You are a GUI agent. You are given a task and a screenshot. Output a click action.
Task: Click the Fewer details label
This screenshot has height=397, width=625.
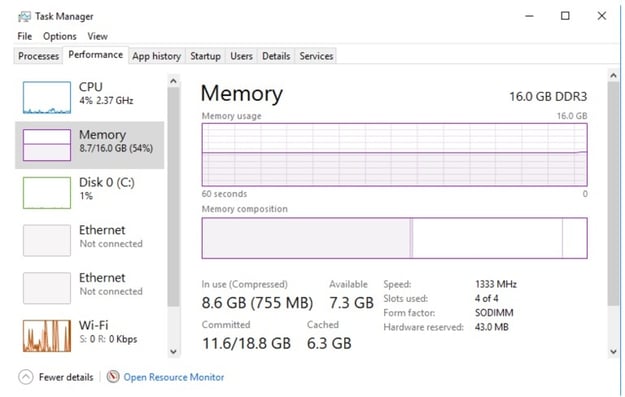[66, 377]
